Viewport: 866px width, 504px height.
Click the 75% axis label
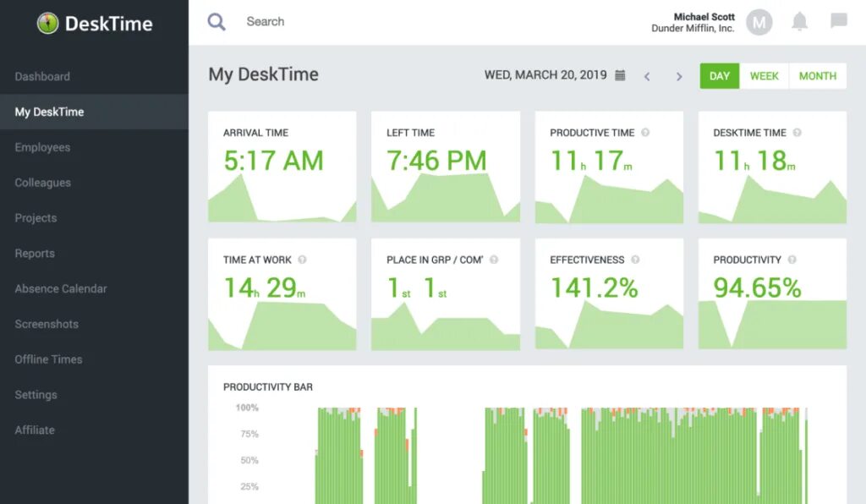[249, 434]
